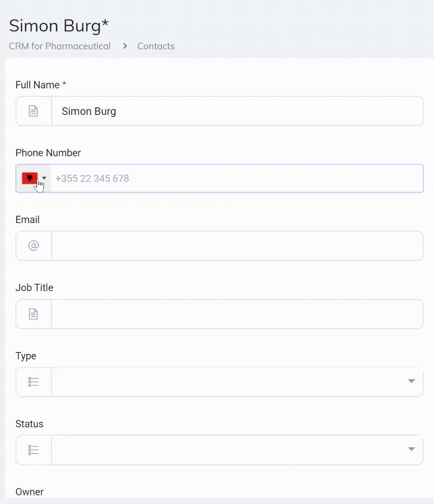
Task: Click the Phone Number input field
Action: (x=234, y=178)
